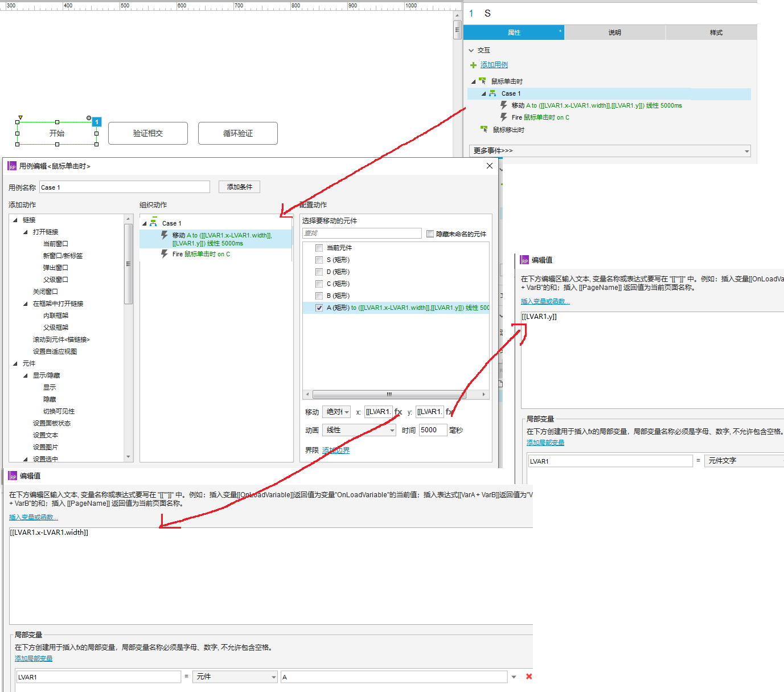Click the 时间 5000 input field
Viewport: 784px width, 692px height.
[433, 430]
